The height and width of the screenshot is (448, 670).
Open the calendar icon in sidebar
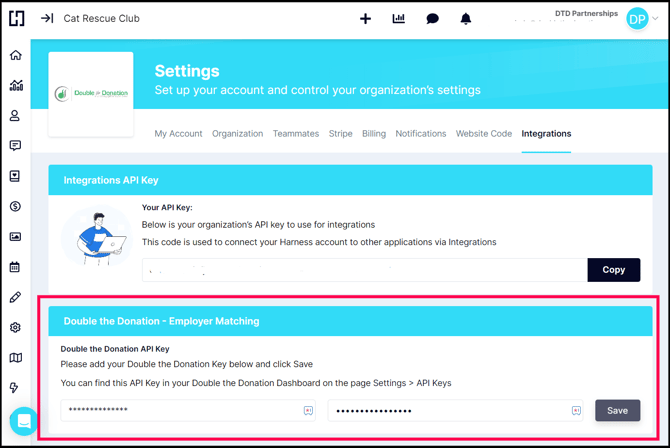15,267
